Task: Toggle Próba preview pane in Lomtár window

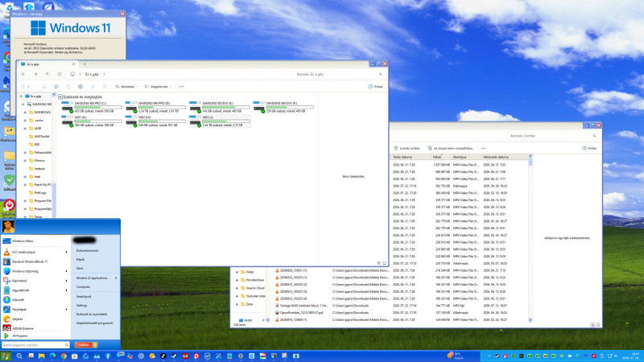Action: click(589, 148)
